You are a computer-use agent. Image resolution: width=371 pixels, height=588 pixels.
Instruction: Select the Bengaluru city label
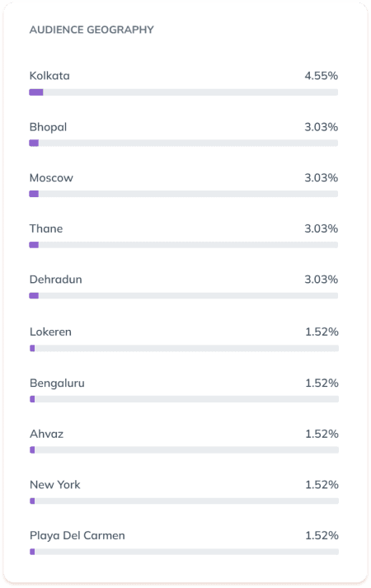click(58, 383)
